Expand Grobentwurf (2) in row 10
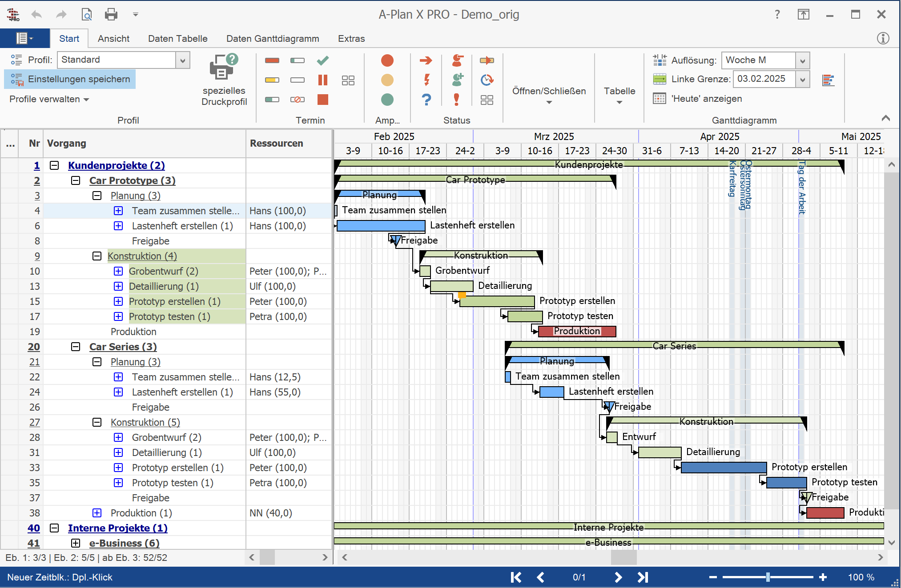Viewport: 901px width, 588px height. click(x=118, y=271)
